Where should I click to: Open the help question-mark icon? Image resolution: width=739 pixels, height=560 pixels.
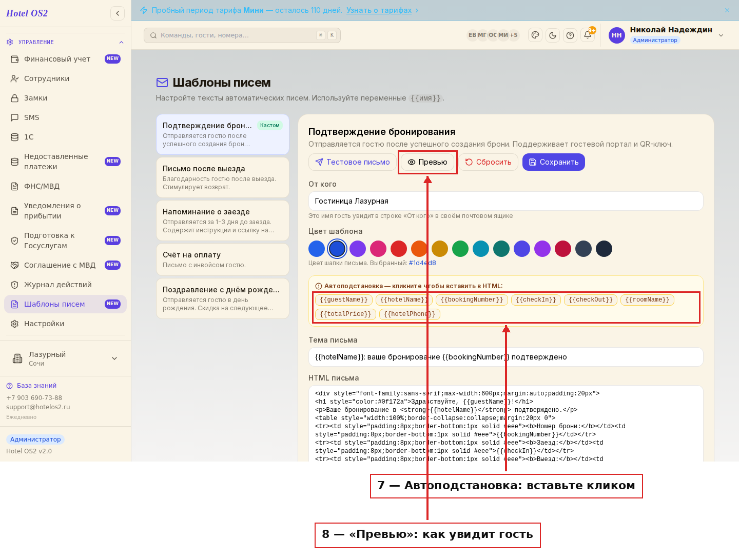click(570, 35)
